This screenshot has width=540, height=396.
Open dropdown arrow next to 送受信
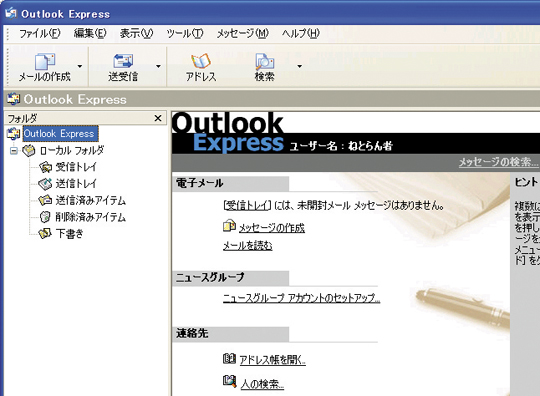pyautogui.click(x=158, y=66)
